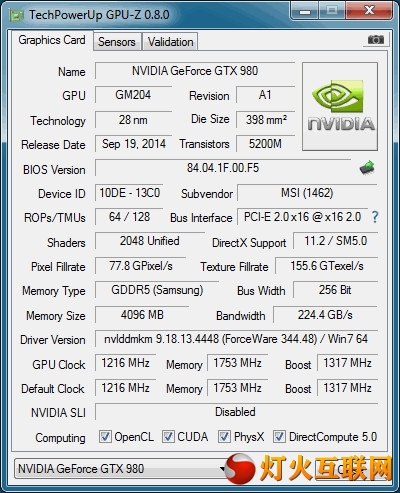This screenshot has height=493, width=400.
Task: Toggle the DirectCompute 5.0 checkbox
Action: point(279,437)
